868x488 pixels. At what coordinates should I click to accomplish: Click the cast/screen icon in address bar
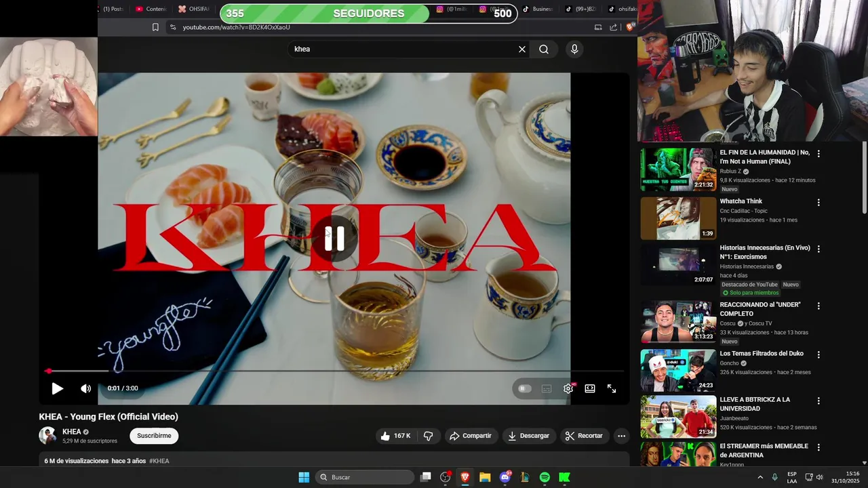tap(598, 27)
